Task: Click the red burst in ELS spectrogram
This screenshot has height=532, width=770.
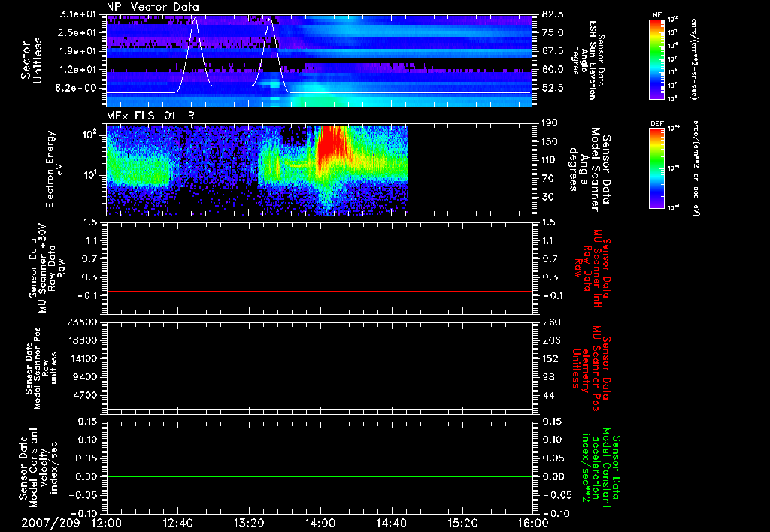Action: tap(331, 145)
